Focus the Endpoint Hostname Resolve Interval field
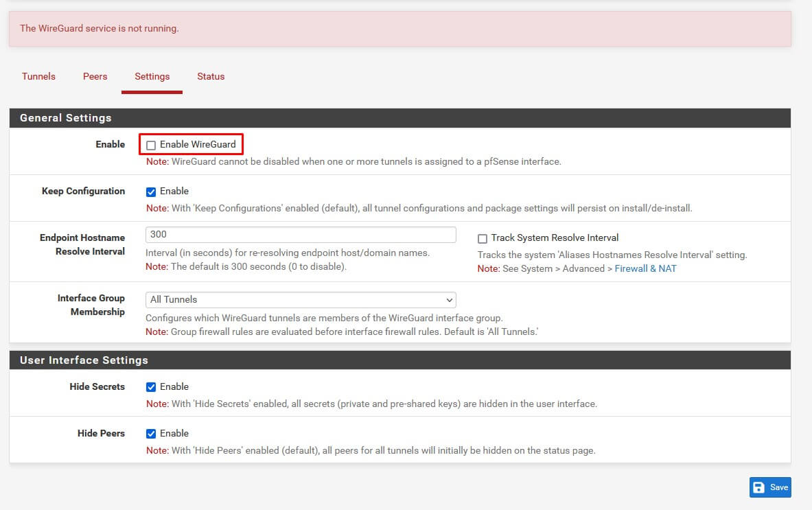812x510 pixels. [x=301, y=235]
